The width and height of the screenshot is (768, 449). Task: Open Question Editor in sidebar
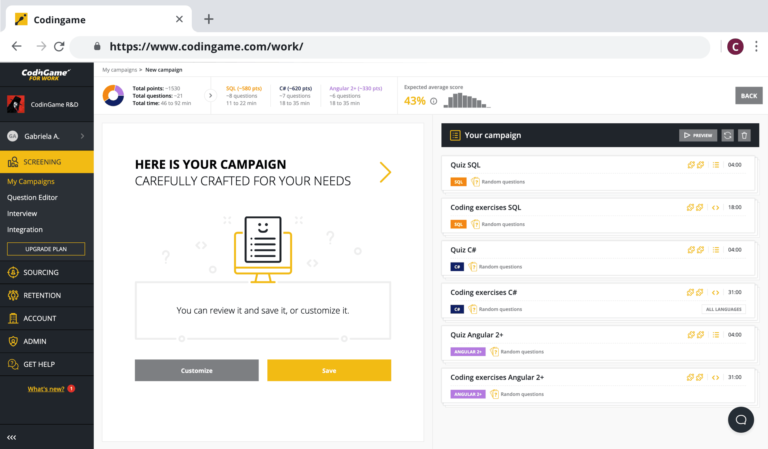pyautogui.click(x=32, y=197)
